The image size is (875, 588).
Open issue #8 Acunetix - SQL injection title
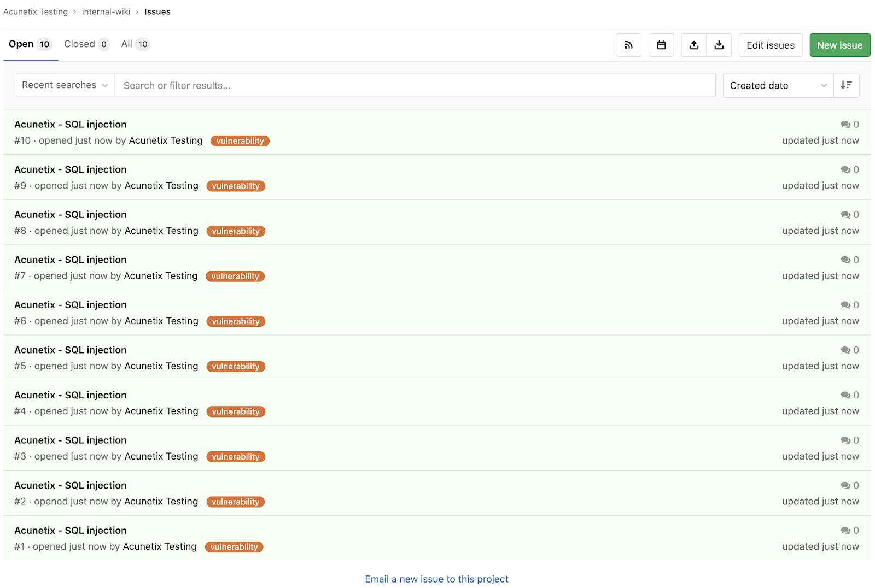click(71, 215)
